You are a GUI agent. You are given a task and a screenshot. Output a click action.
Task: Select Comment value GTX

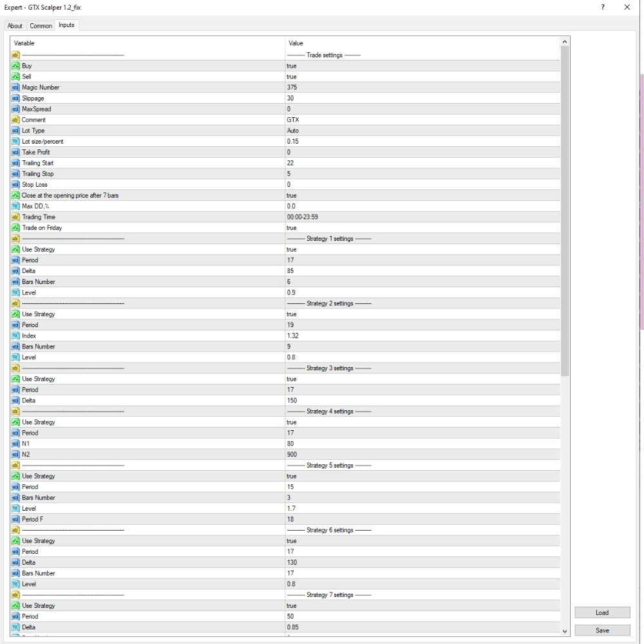coord(293,120)
